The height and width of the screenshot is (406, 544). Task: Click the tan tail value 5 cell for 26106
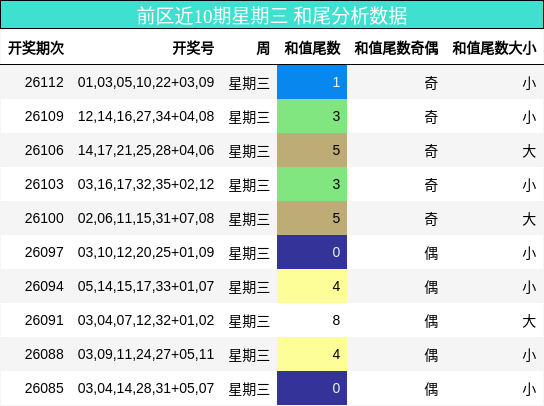coord(312,150)
